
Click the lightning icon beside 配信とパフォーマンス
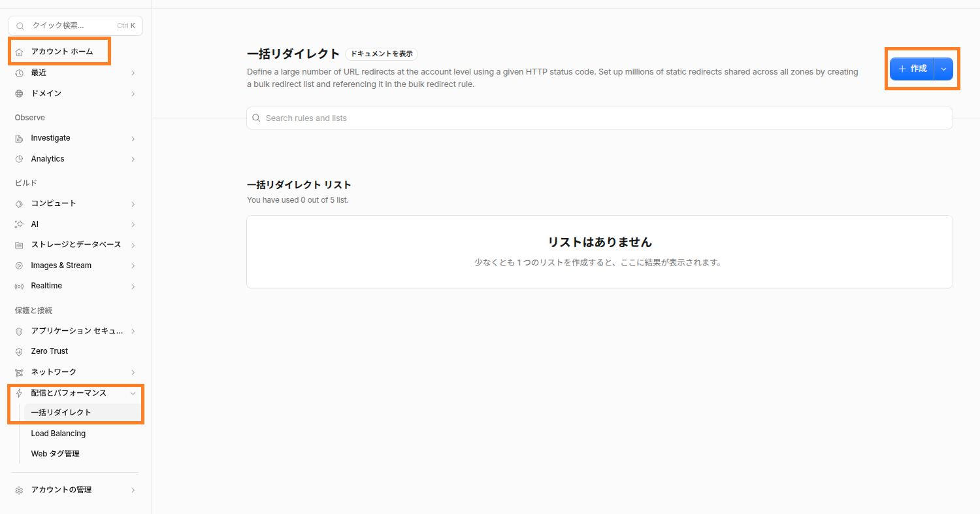pyautogui.click(x=19, y=393)
